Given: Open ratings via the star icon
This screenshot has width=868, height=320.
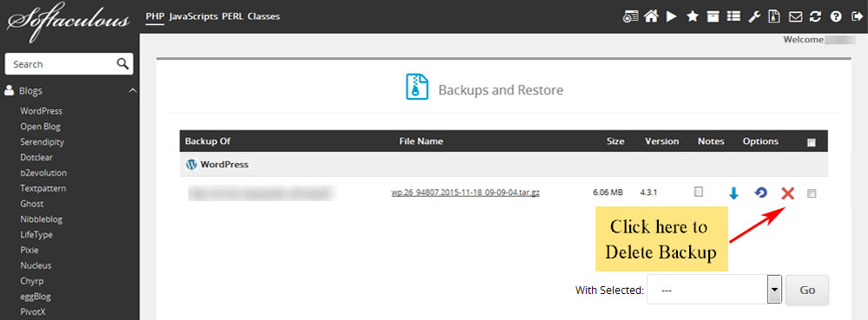Looking at the screenshot, I should 693,16.
